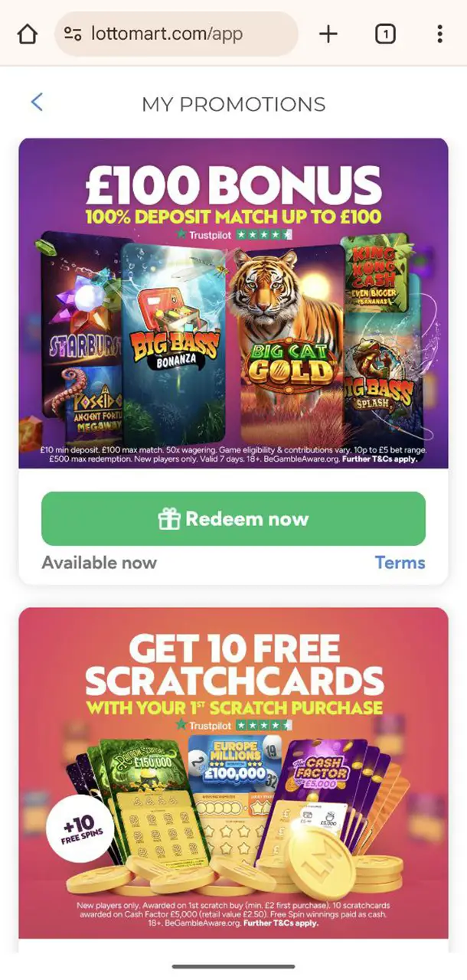Open the tab switcher showing 1 tab

(x=385, y=34)
